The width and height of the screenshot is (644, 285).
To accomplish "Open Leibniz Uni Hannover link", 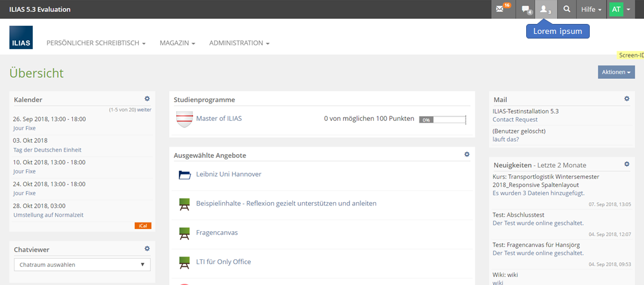I will click(229, 175).
